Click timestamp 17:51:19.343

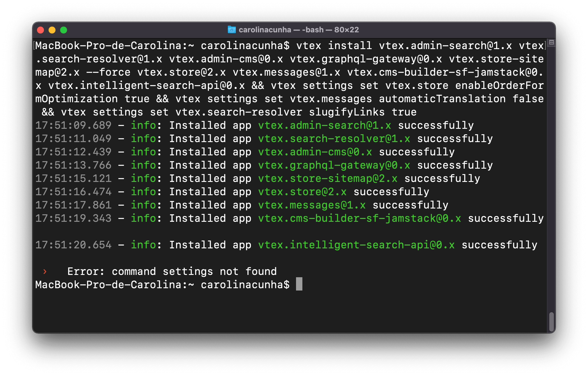point(73,218)
